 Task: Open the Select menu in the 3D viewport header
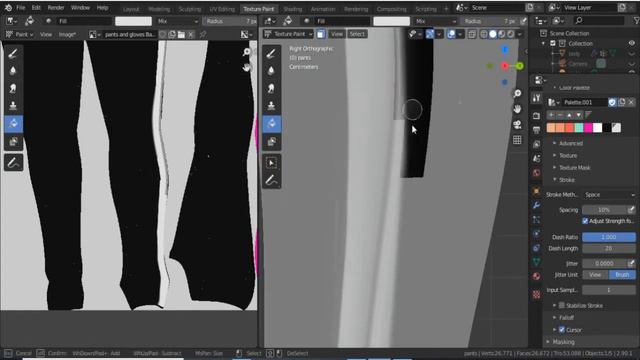coord(357,34)
